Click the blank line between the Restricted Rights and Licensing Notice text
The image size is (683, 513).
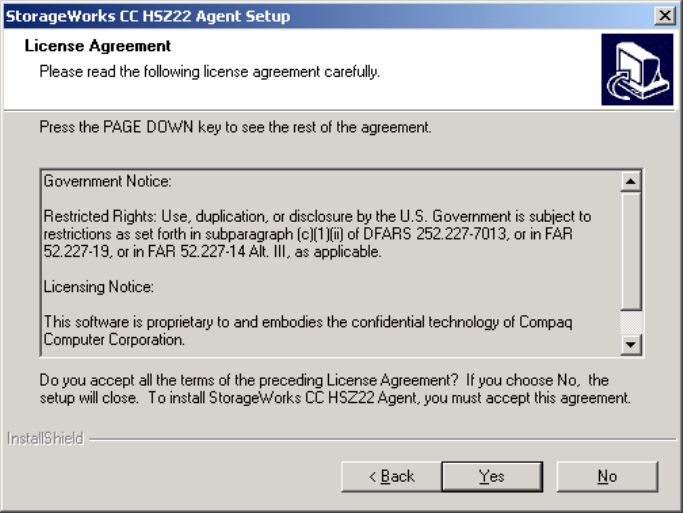300,269
